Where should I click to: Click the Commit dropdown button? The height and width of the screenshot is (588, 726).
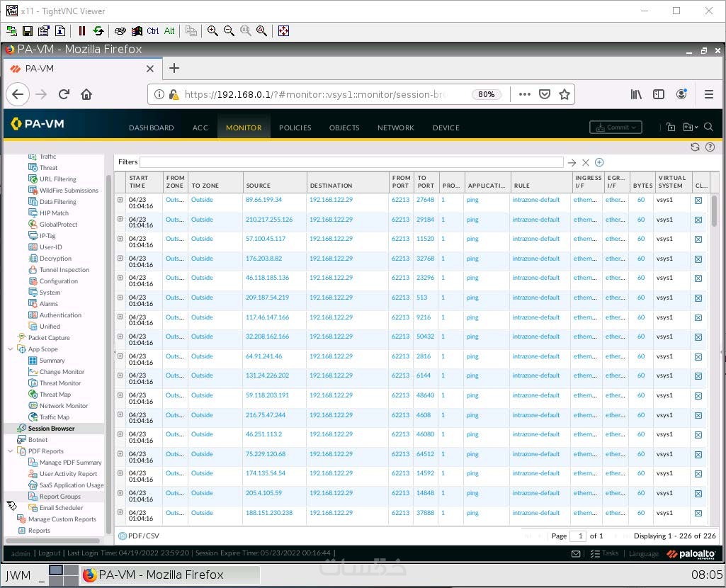tap(616, 128)
